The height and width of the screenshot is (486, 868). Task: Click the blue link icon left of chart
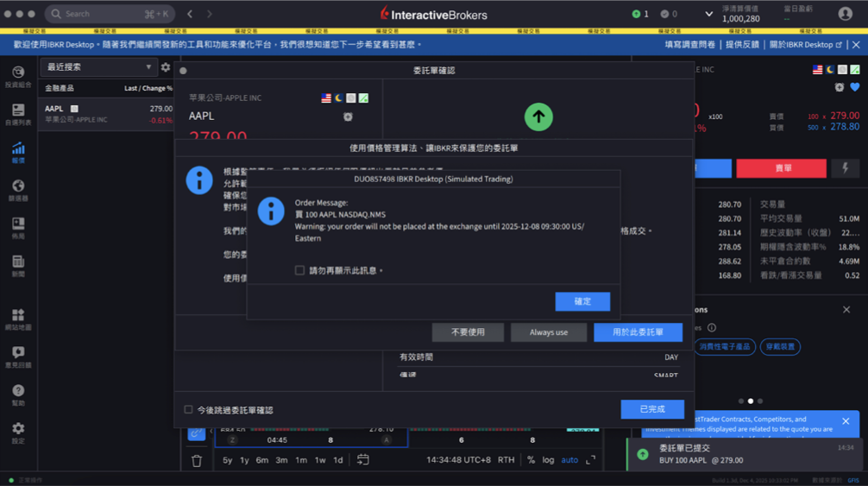pos(196,433)
